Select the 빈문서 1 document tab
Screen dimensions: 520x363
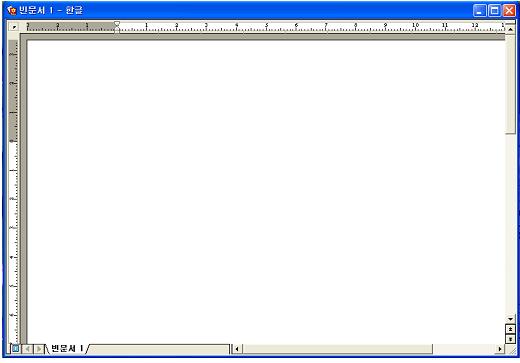pyautogui.click(x=67, y=349)
